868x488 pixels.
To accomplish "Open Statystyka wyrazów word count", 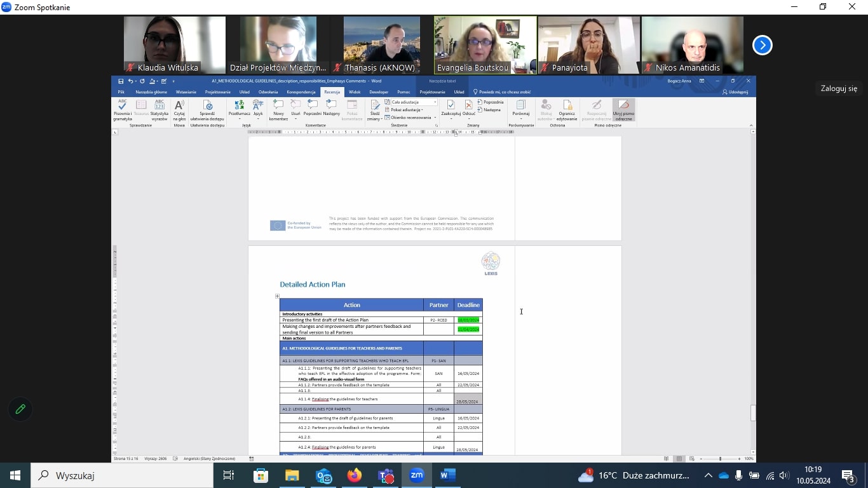I will click(159, 110).
